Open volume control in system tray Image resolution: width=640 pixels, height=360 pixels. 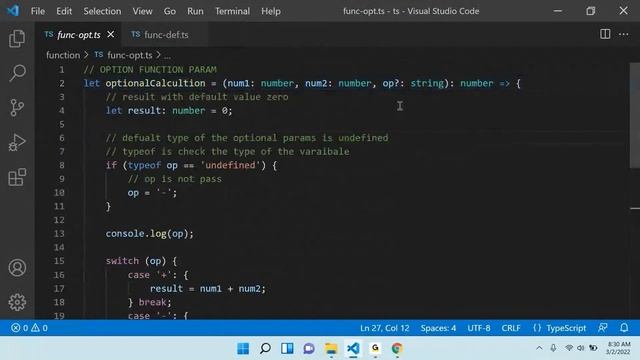[x=580, y=348]
